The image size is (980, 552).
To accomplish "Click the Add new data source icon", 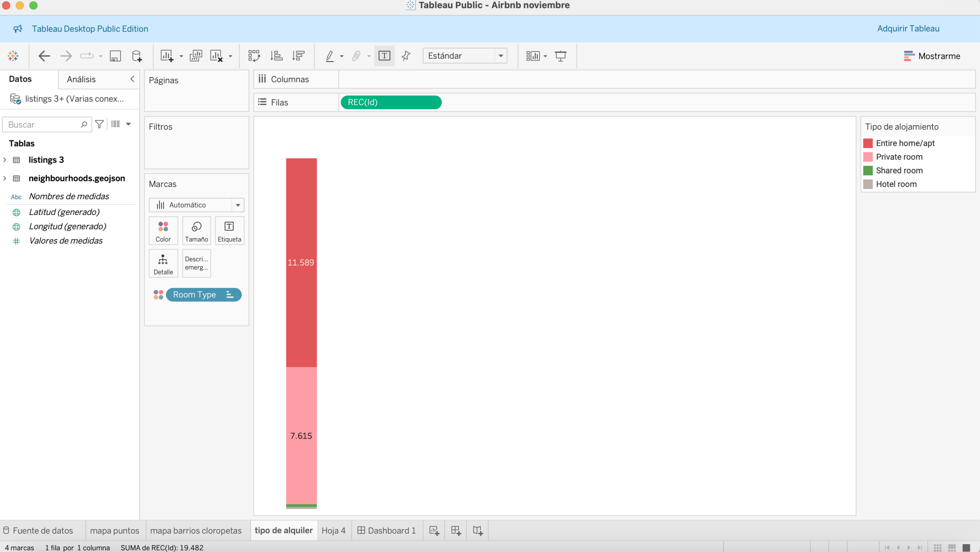I will pyautogui.click(x=137, y=56).
